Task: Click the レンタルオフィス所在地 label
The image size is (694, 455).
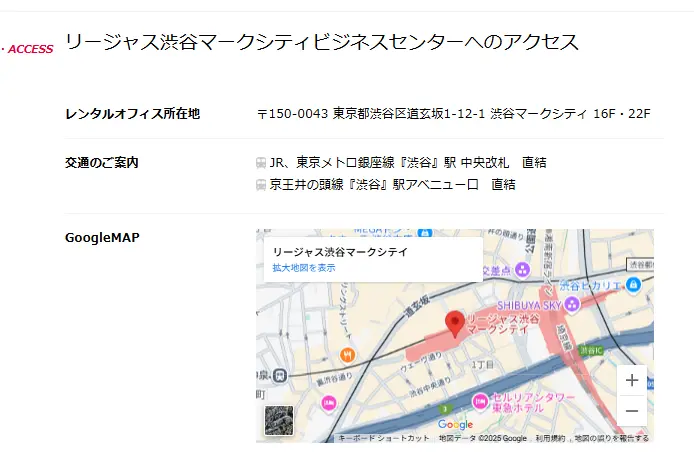Action: tap(132, 114)
